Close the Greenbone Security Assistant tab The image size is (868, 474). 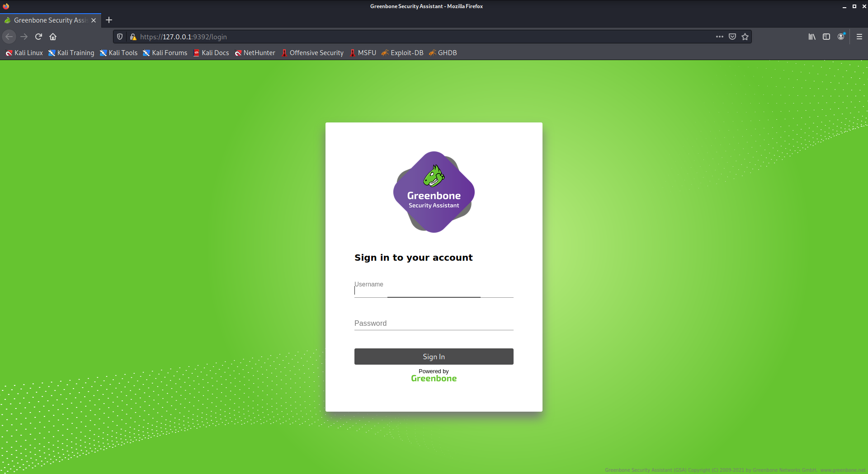tap(94, 20)
